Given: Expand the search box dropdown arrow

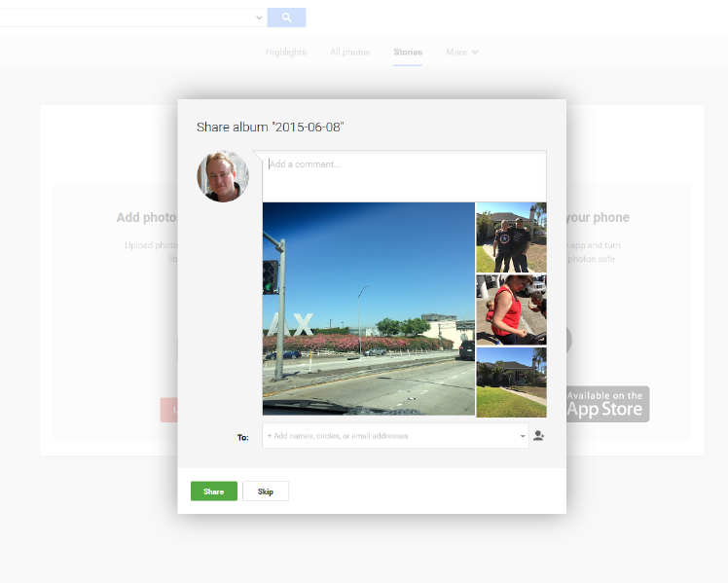Looking at the screenshot, I should (x=259, y=18).
